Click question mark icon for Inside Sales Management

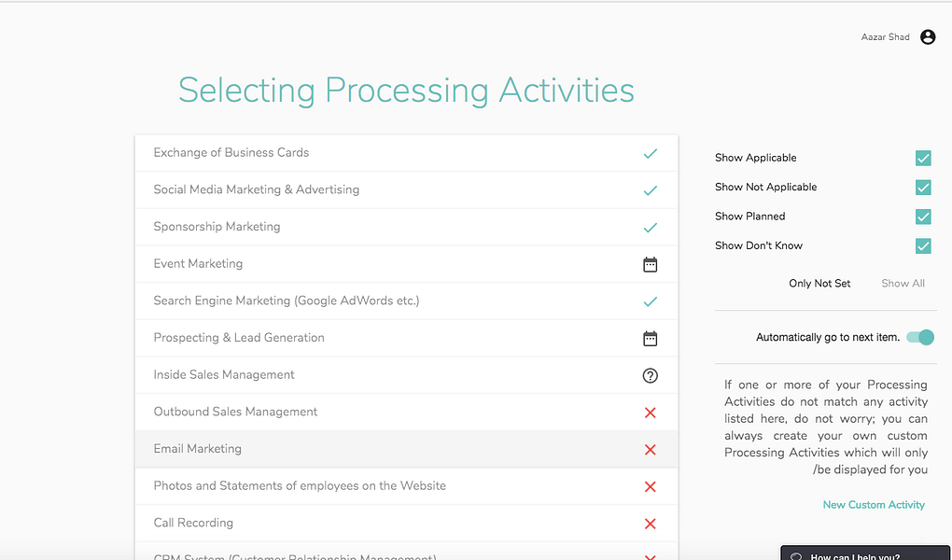[x=651, y=375]
